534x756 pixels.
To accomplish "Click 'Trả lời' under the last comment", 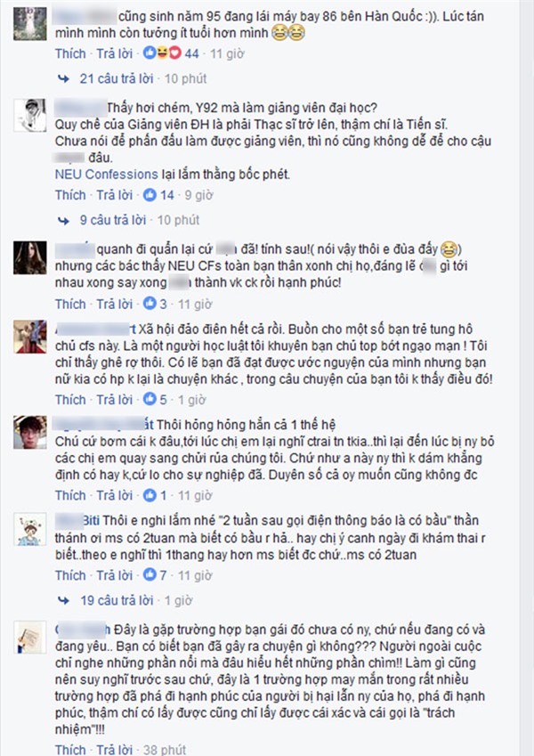I will point(114,749).
